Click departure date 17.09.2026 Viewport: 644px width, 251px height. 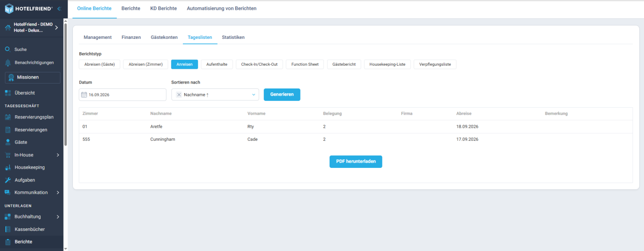[x=467, y=139]
